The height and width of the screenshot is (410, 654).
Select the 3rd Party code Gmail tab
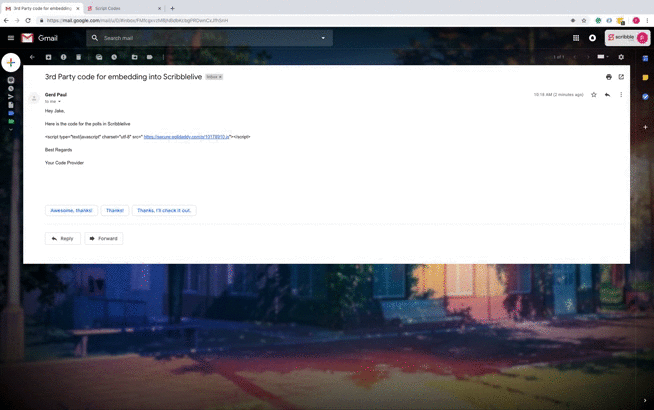coord(42,8)
